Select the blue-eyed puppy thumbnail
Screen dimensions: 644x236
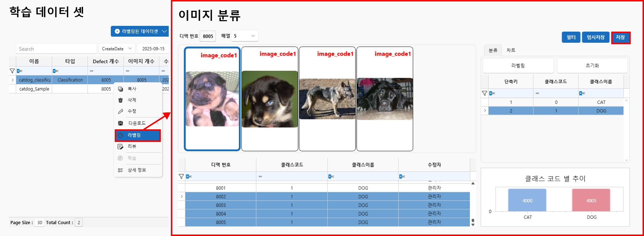[270, 99]
